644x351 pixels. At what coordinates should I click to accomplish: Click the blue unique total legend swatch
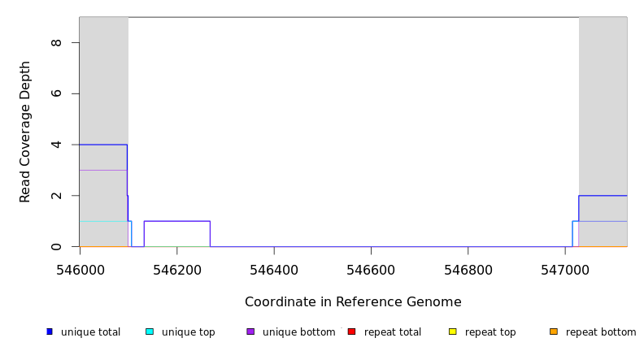click(50, 331)
